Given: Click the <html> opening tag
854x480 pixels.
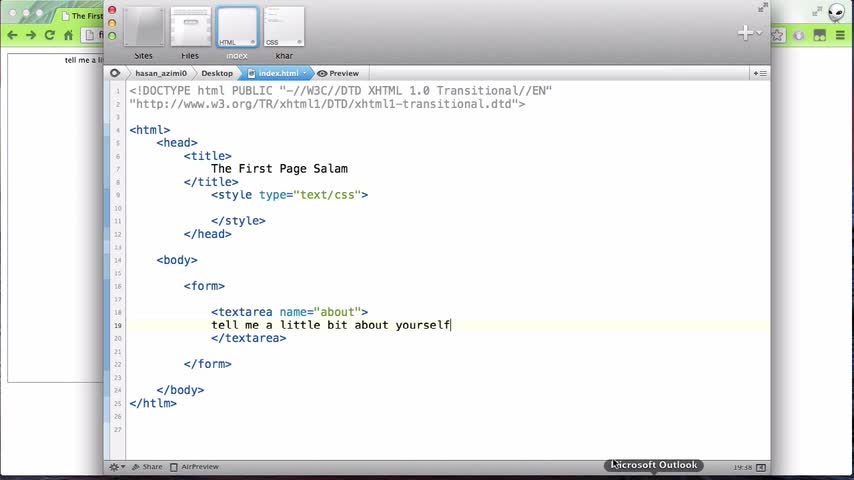Looking at the screenshot, I should [150, 130].
